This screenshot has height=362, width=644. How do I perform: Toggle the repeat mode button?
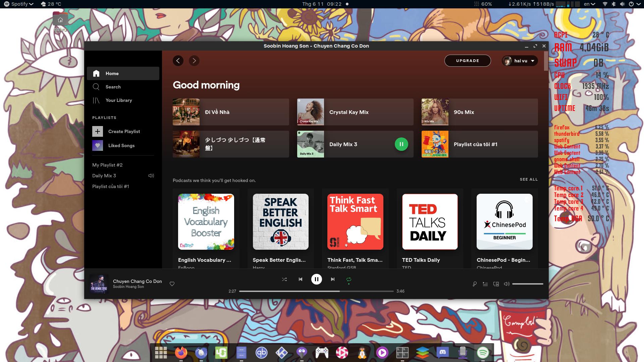(349, 279)
